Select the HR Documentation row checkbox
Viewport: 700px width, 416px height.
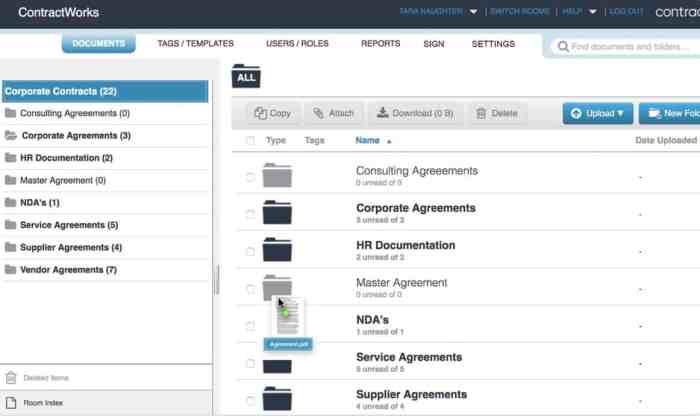(x=250, y=251)
